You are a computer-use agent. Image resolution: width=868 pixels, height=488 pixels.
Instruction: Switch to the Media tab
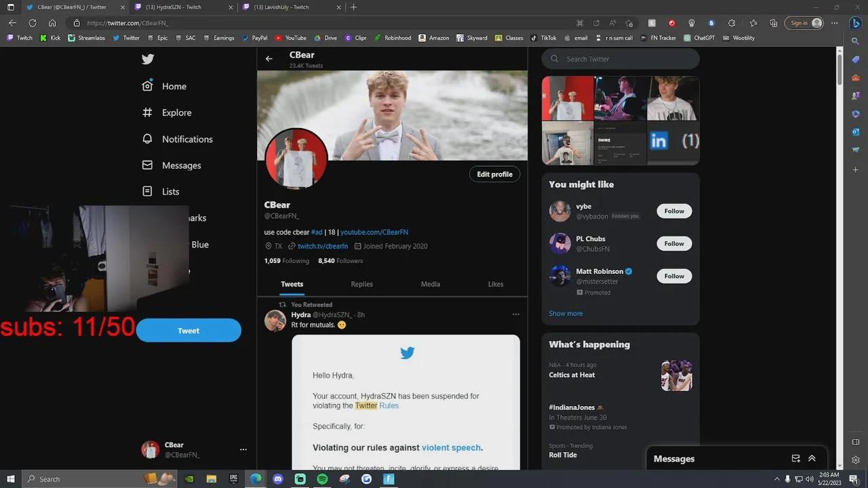[x=431, y=284]
